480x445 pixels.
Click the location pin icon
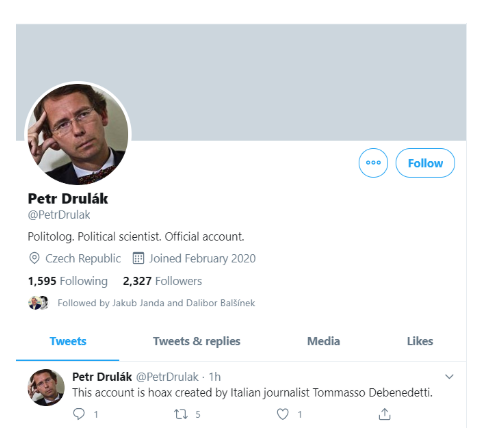click(x=34, y=258)
